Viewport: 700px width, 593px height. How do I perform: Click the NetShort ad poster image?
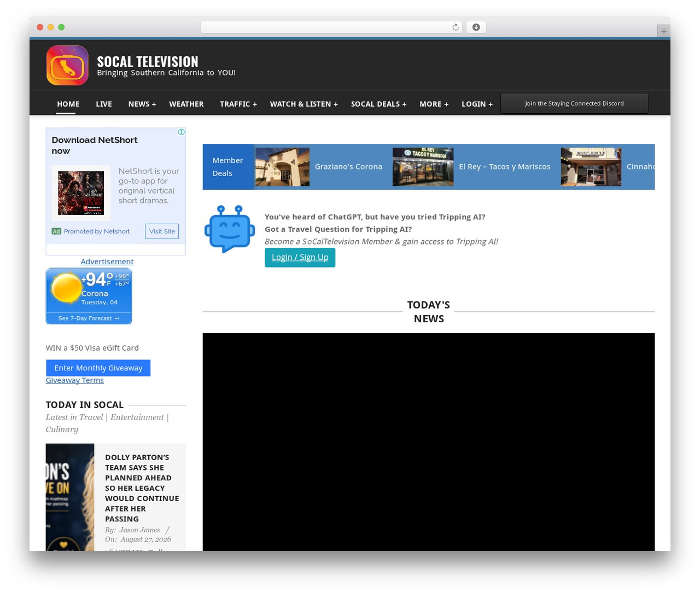pos(81,193)
